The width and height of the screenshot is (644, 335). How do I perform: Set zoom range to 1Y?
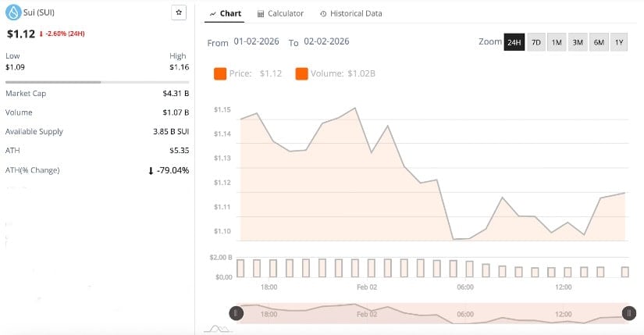point(618,42)
